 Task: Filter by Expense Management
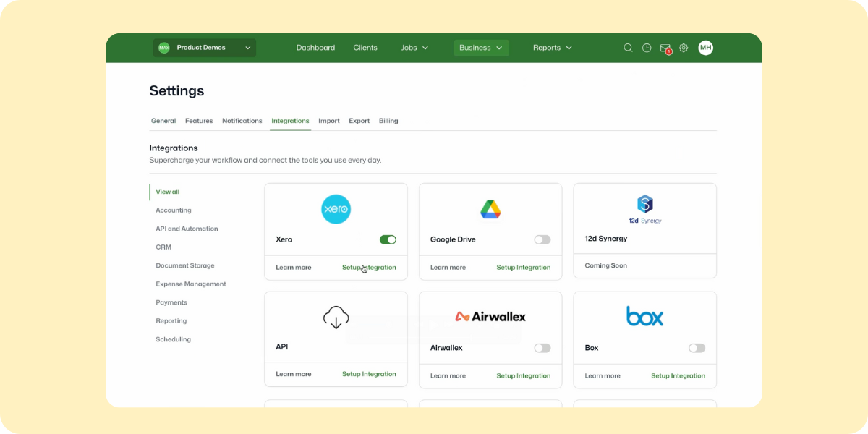coord(191,284)
